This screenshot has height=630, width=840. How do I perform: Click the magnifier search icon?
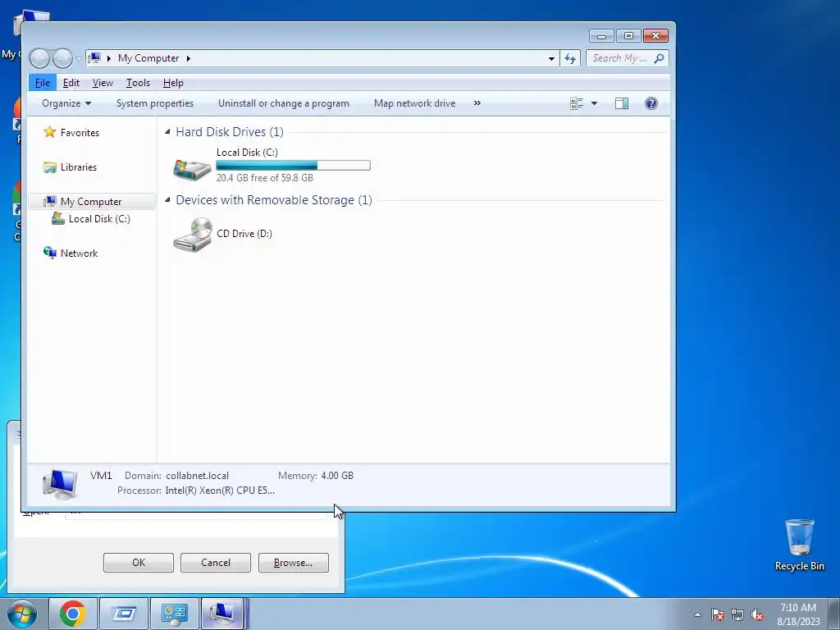point(660,58)
